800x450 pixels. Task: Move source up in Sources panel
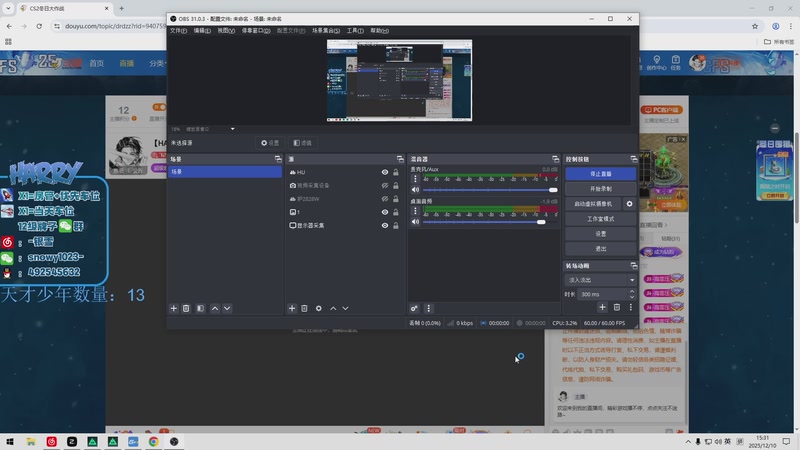pos(333,308)
